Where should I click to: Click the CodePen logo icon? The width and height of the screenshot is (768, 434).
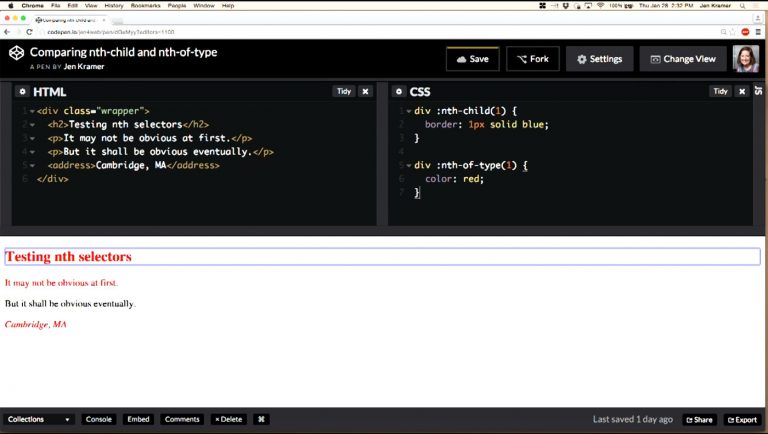(16, 53)
